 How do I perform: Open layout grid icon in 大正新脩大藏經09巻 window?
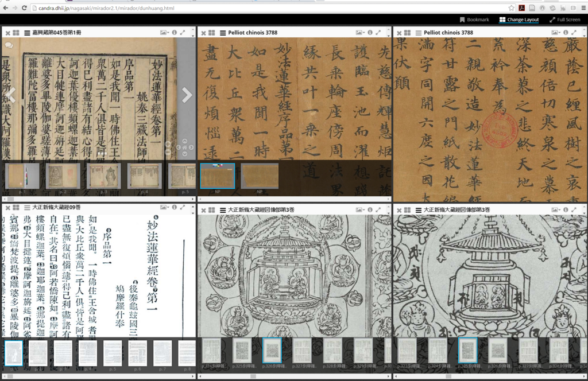(16, 208)
